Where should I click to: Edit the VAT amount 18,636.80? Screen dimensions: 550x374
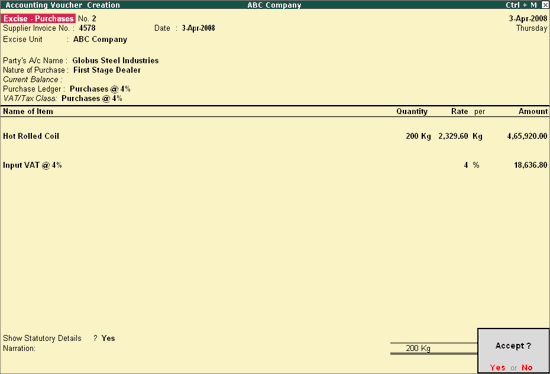[x=530, y=165]
